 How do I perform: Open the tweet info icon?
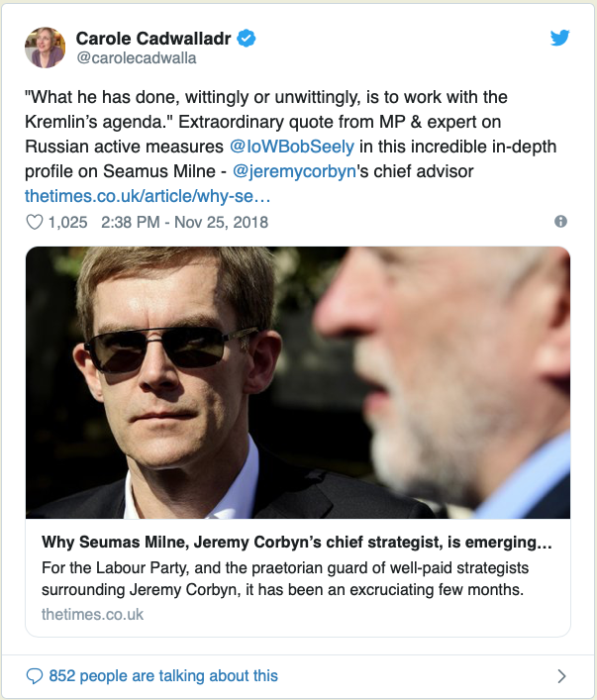coord(560,221)
